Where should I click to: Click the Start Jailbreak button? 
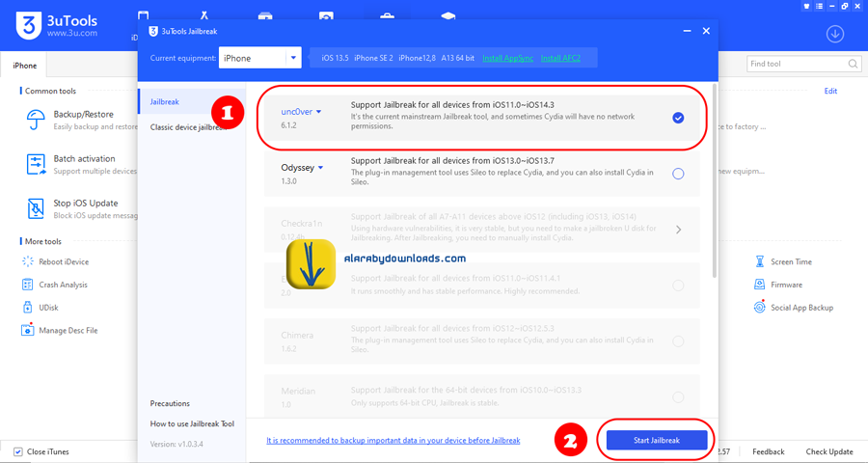pos(657,440)
